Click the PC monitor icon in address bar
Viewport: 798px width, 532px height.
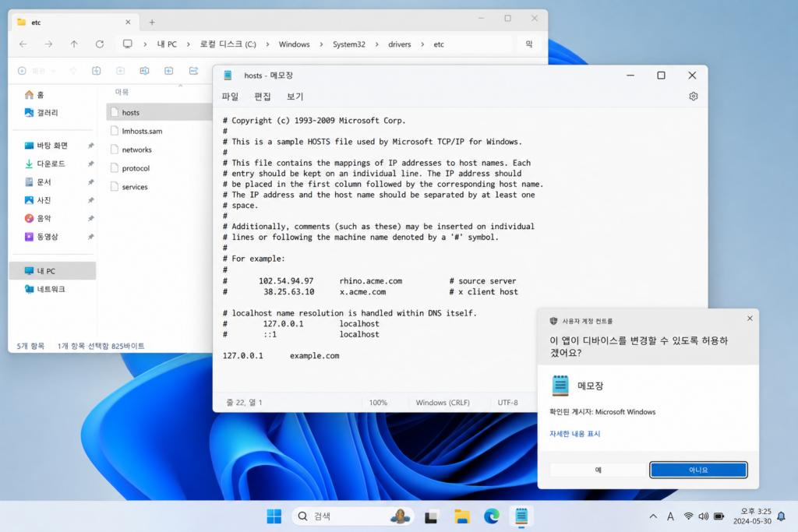(x=127, y=44)
